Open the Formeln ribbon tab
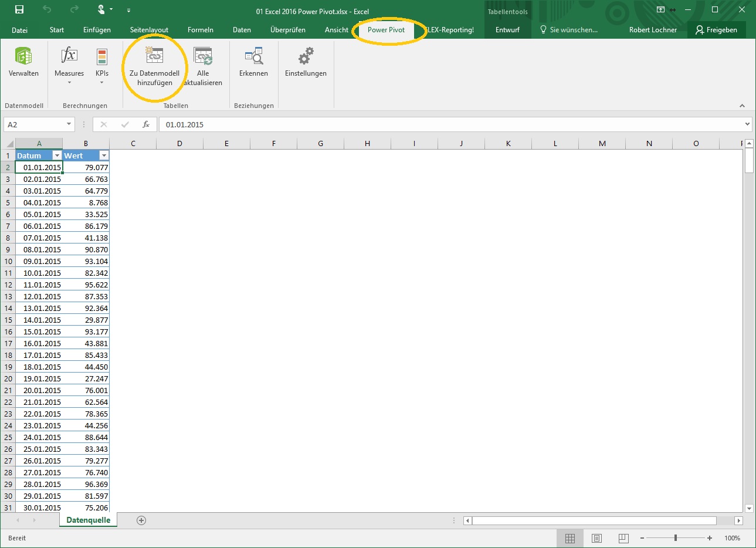The image size is (756, 548). tap(200, 30)
